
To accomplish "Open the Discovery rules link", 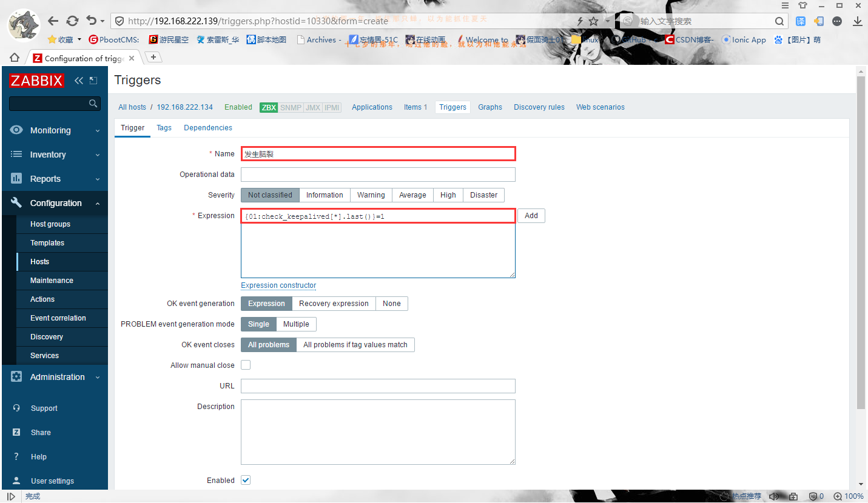I will (x=539, y=107).
